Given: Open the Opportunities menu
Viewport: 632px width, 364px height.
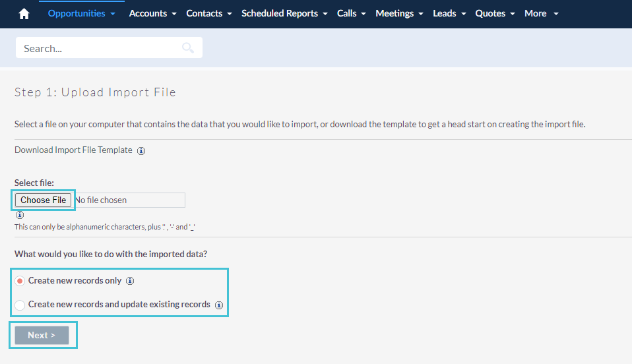Looking at the screenshot, I should (77, 13).
